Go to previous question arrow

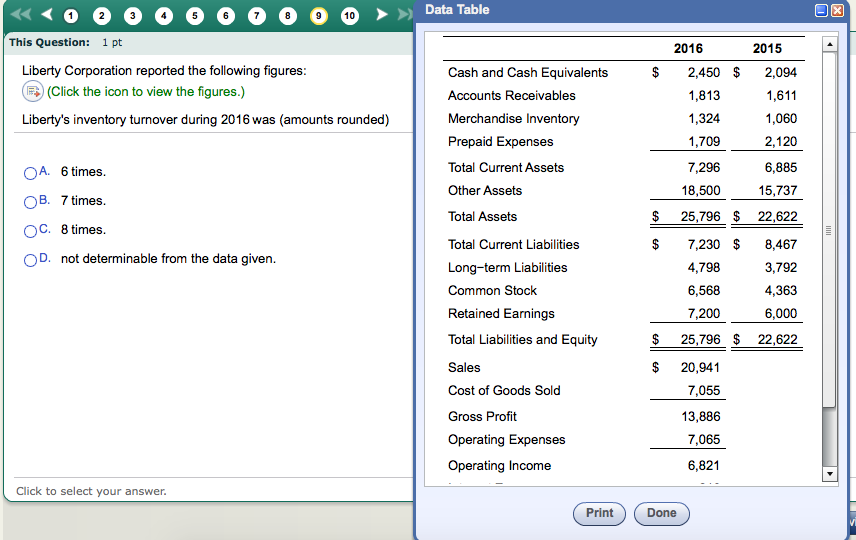pyautogui.click(x=47, y=14)
